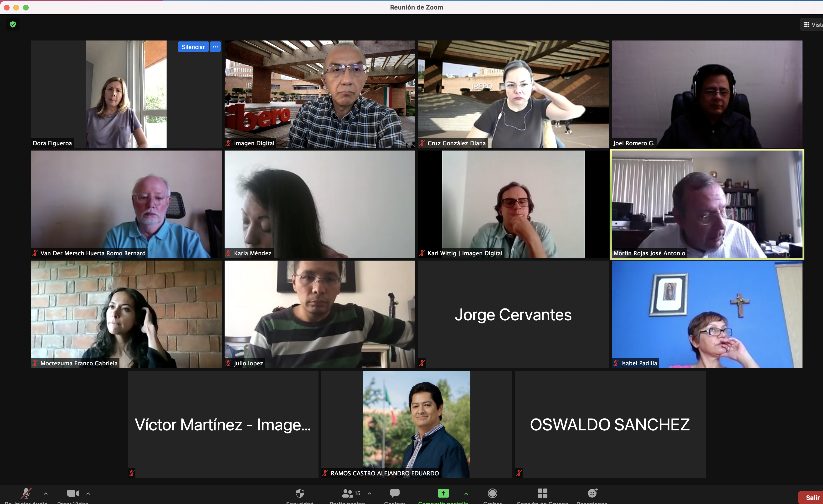Click the green Compartir pantalla icon

click(x=443, y=493)
